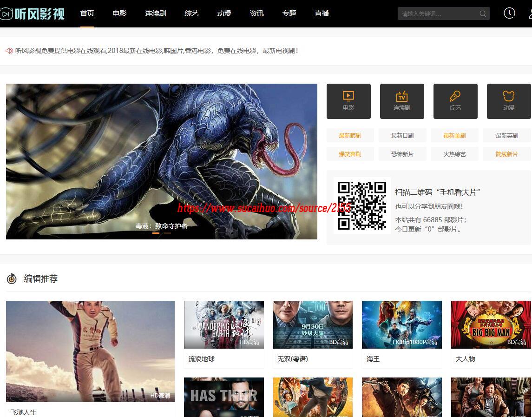Click the 最新美剧 link
532x417 pixels.
click(x=455, y=135)
